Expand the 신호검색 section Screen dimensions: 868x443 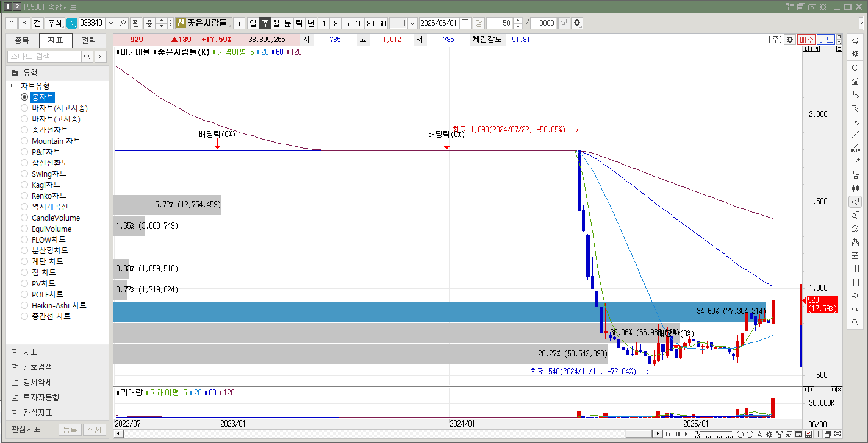[x=15, y=367]
